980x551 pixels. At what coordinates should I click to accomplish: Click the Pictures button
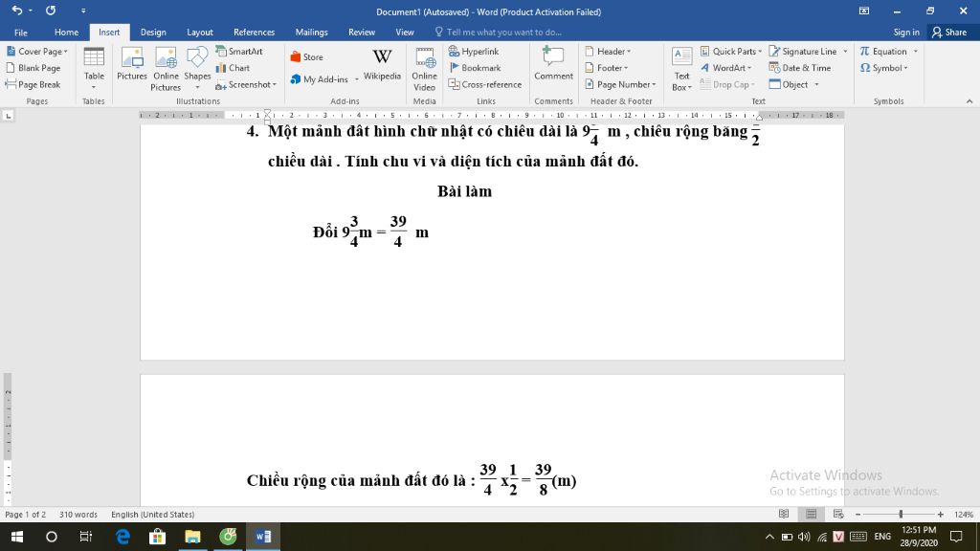tap(132, 64)
